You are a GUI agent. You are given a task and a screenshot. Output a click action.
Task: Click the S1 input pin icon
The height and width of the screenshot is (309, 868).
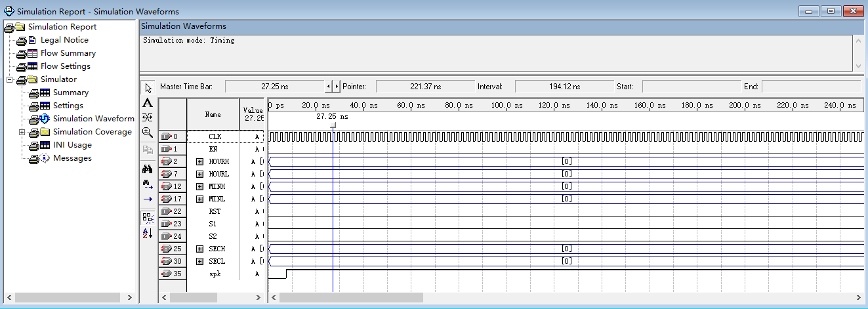[166, 224]
